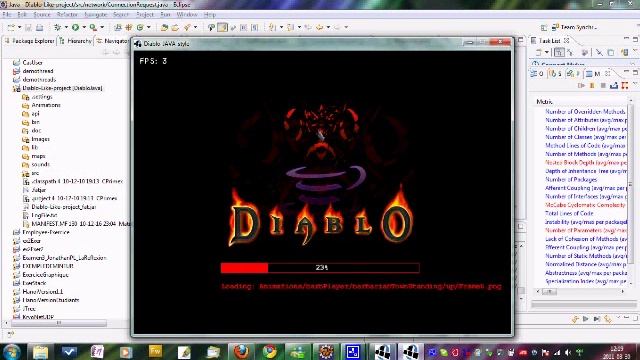Open the Window menu
The width and height of the screenshot is (640, 360).
(187, 14)
